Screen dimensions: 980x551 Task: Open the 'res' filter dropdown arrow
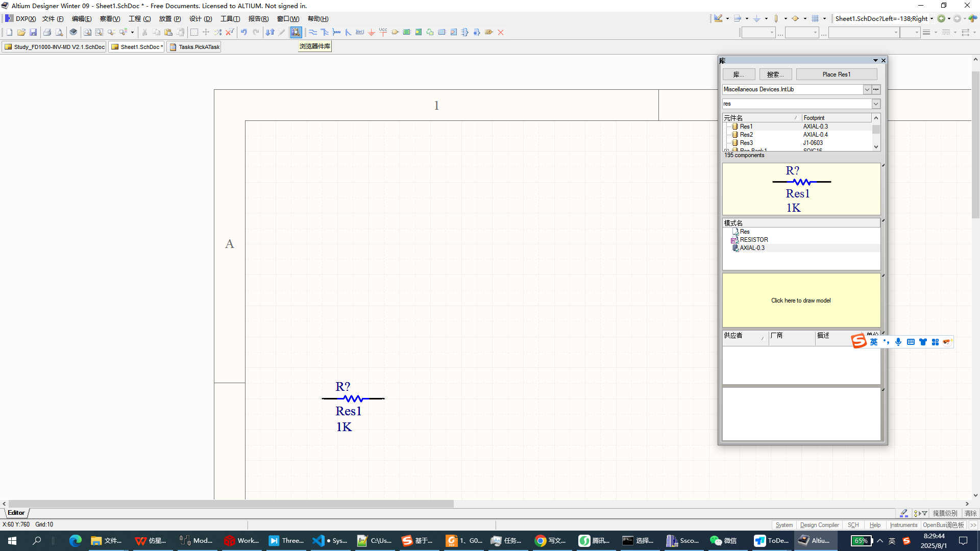(x=876, y=104)
